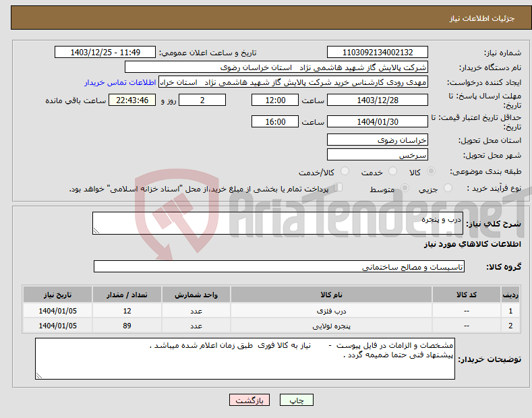Image resolution: width=532 pixels, height=418 pixels.
Task: Click the بازگشت (back) button
Action: [249, 400]
